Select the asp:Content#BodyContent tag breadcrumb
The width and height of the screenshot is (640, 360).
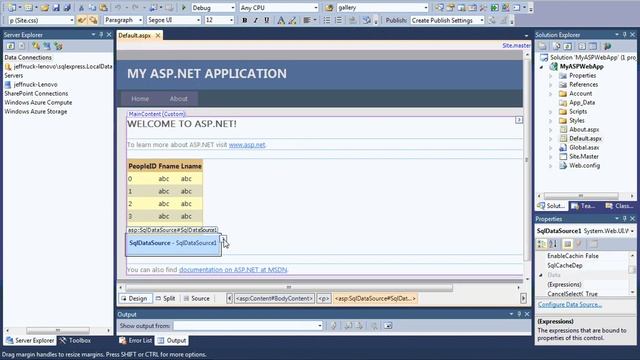pyautogui.click(x=274, y=299)
